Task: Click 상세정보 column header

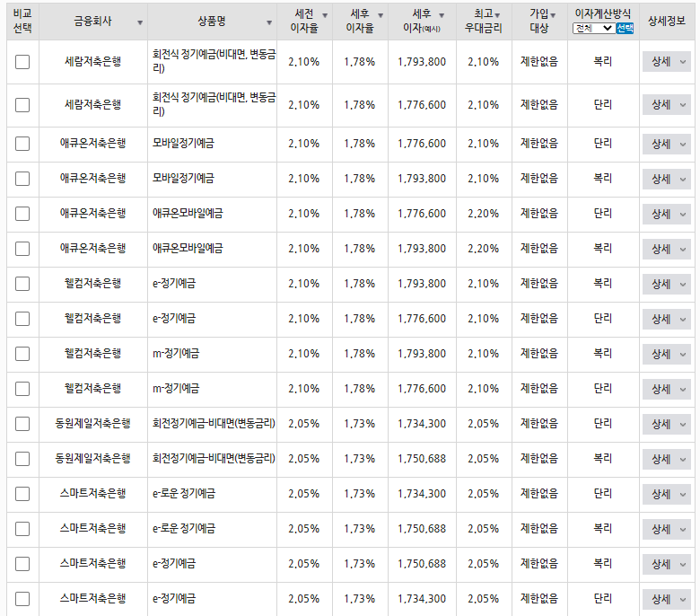Action: coord(667,21)
